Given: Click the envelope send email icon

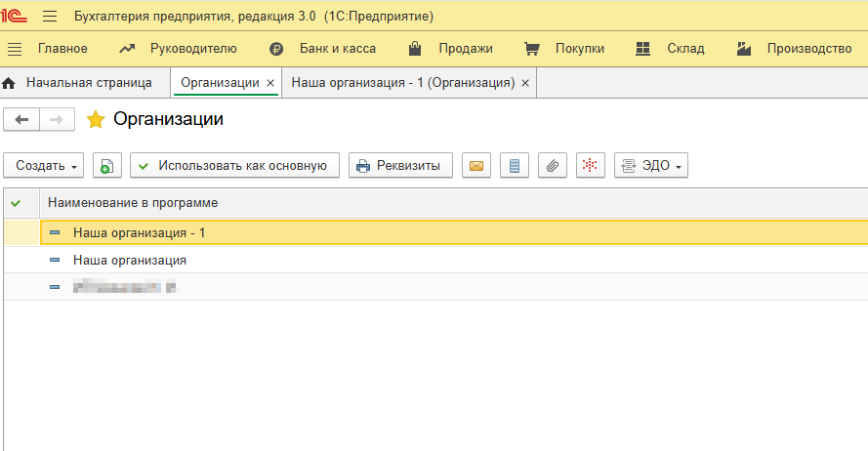Looking at the screenshot, I should [x=476, y=165].
